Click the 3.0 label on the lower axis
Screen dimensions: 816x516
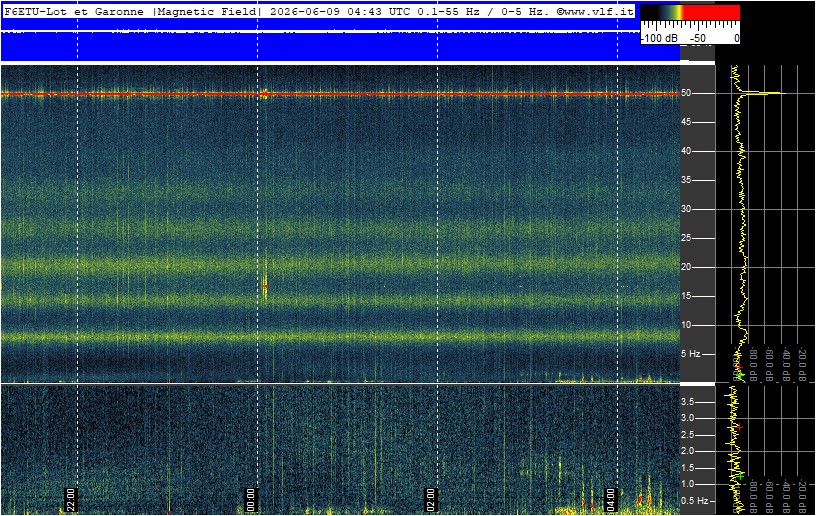pyautogui.click(x=688, y=418)
